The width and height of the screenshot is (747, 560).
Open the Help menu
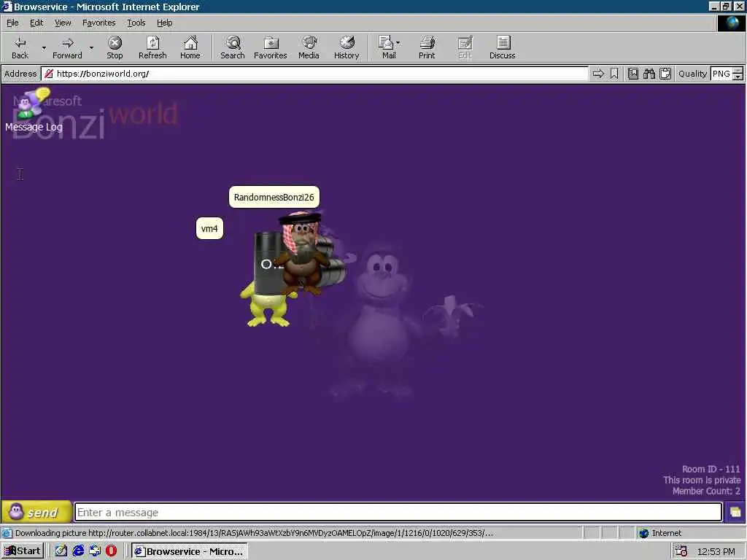164,23
